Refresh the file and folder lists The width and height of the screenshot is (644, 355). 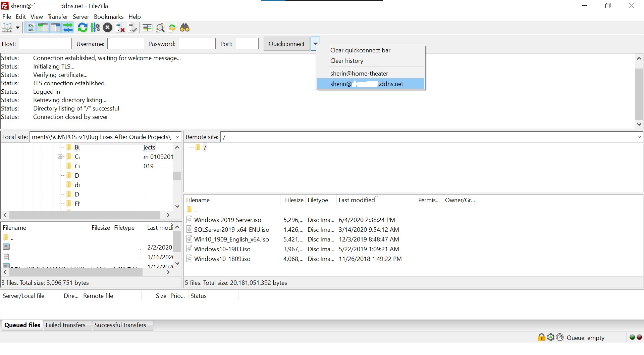(83, 28)
